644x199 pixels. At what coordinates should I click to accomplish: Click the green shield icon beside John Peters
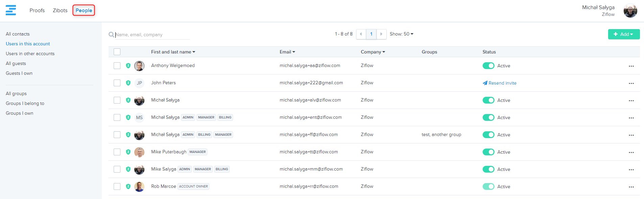[x=128, y=83]
